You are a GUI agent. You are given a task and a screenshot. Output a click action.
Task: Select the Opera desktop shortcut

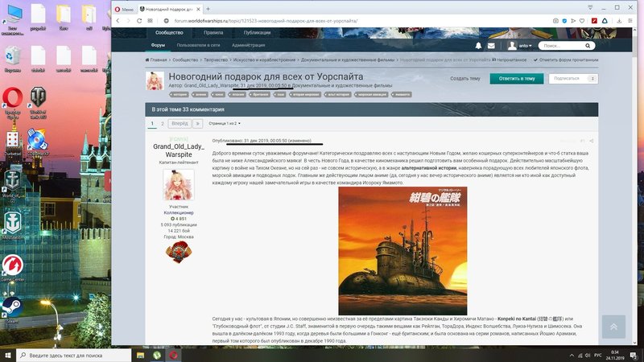[x=12, y=103]
